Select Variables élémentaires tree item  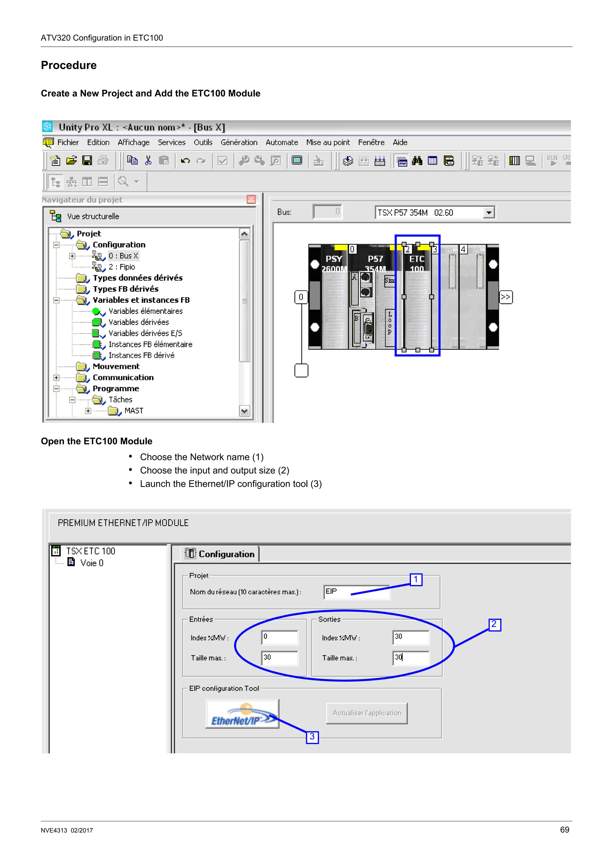[x=145, y=311]
